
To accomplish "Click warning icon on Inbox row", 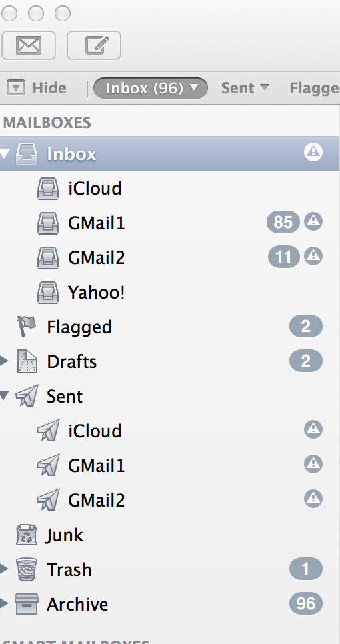I will coord(313,153).
